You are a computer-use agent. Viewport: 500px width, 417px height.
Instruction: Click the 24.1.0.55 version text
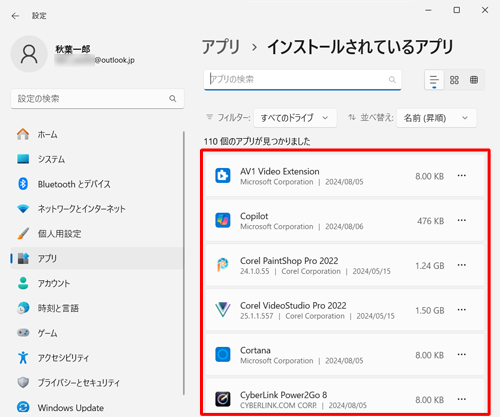[255, 271]
